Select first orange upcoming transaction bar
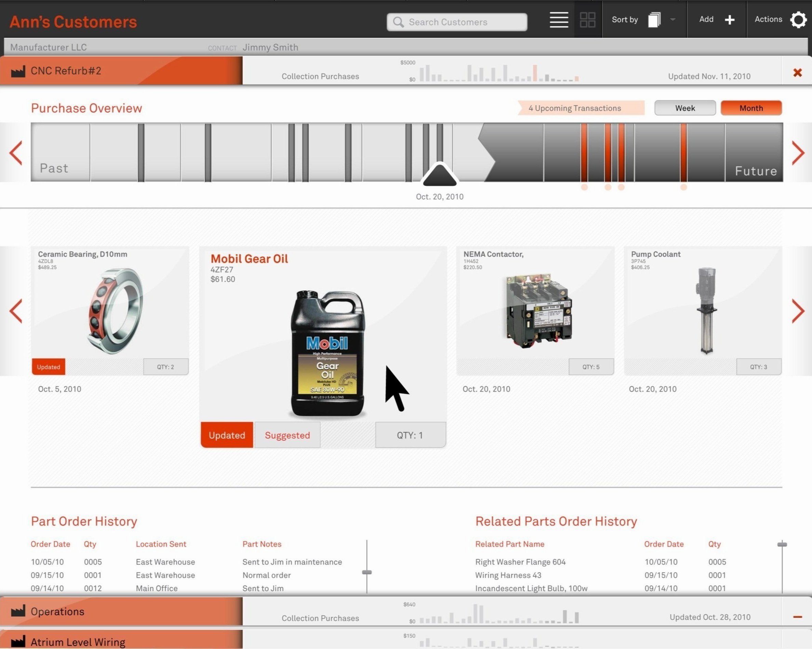The image size is (812, 649). tap(584, 153)
